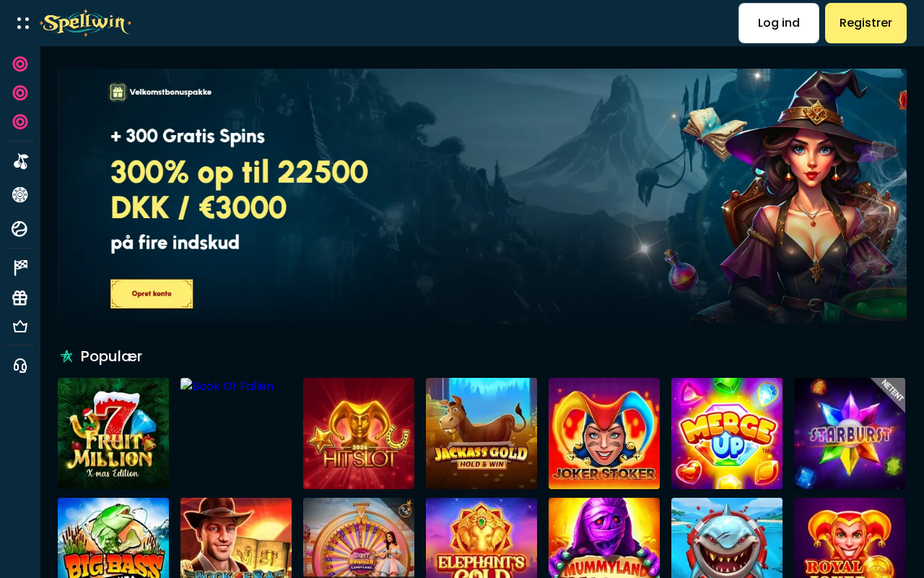Screen dimensions: 924x578
Task: Open the Merge Up game thumbnail
Action: coord(727,433)
